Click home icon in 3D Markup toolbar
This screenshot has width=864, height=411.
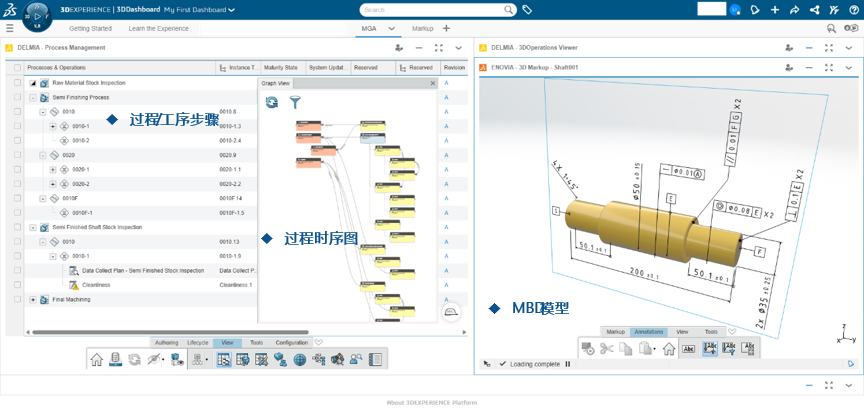[x=669, y=348]
